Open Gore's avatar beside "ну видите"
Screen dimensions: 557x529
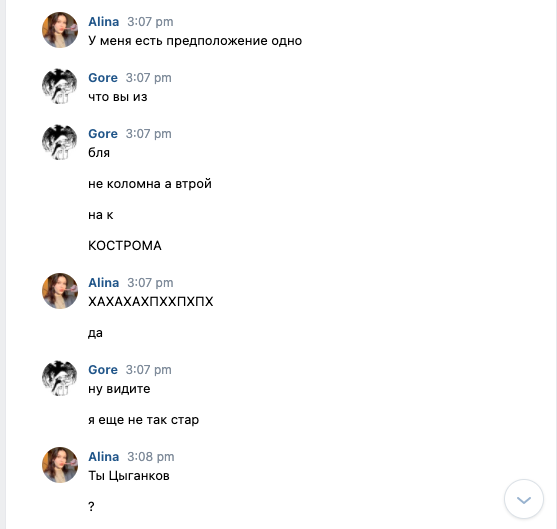tap(60, 378)
